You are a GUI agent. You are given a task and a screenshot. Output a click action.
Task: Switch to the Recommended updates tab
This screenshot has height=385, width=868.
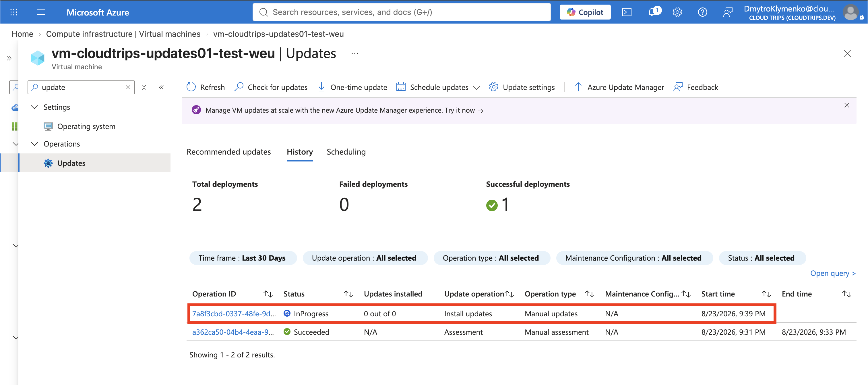(x=228, y=152)
